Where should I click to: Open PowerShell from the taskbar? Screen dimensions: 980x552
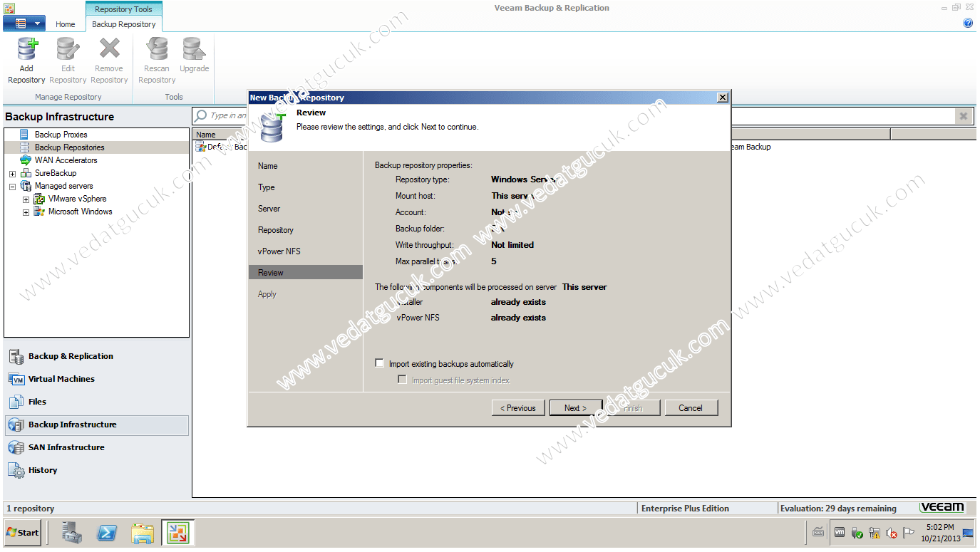click(108, 532)
